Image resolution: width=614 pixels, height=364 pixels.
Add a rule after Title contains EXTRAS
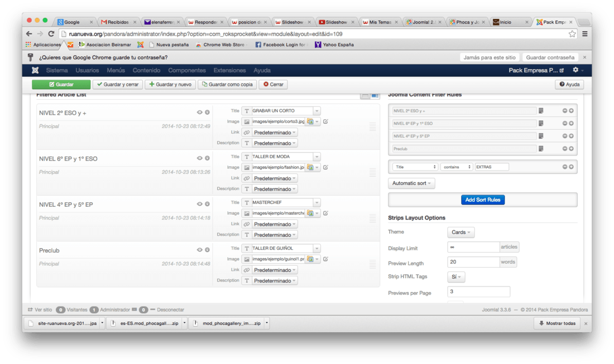pyautogui.click(x=572, y=167)
